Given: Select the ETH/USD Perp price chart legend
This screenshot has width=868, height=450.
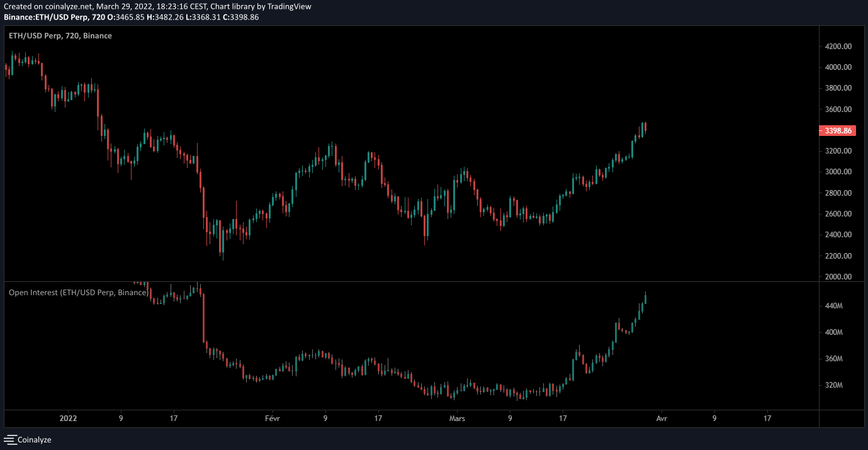Looking at the screenshot, I should coord(60,36).
